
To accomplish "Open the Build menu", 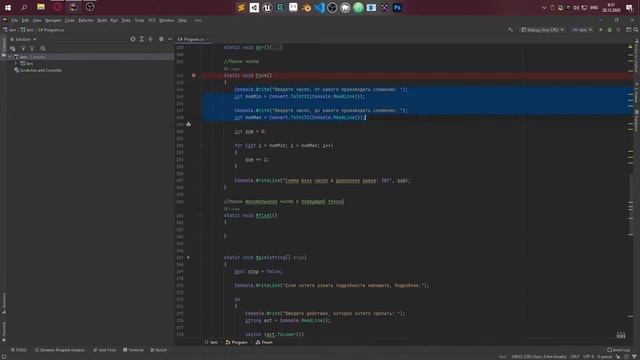I will click(x=102, y=20).
